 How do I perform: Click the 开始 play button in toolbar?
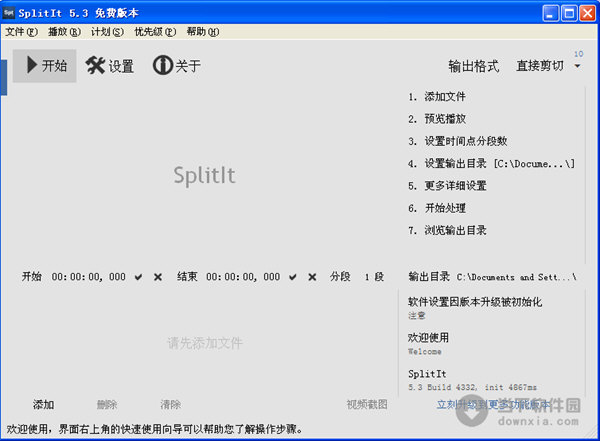[45, 65]
